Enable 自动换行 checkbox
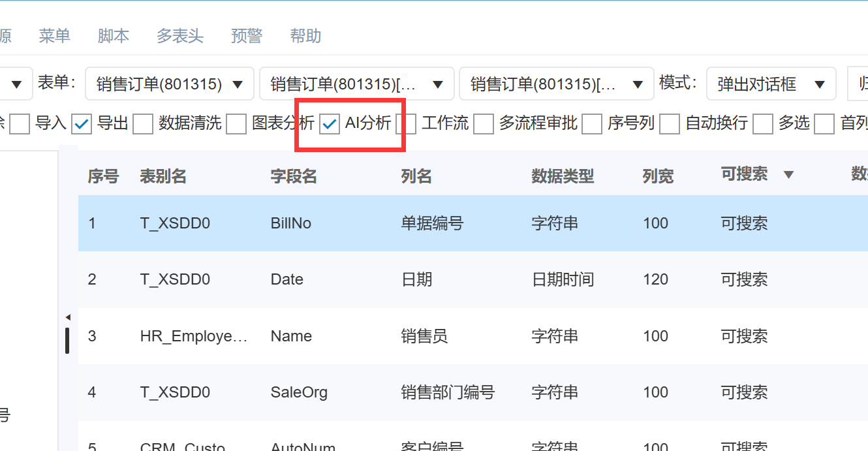The image size is (868, 451). click(x=670, y=124)
